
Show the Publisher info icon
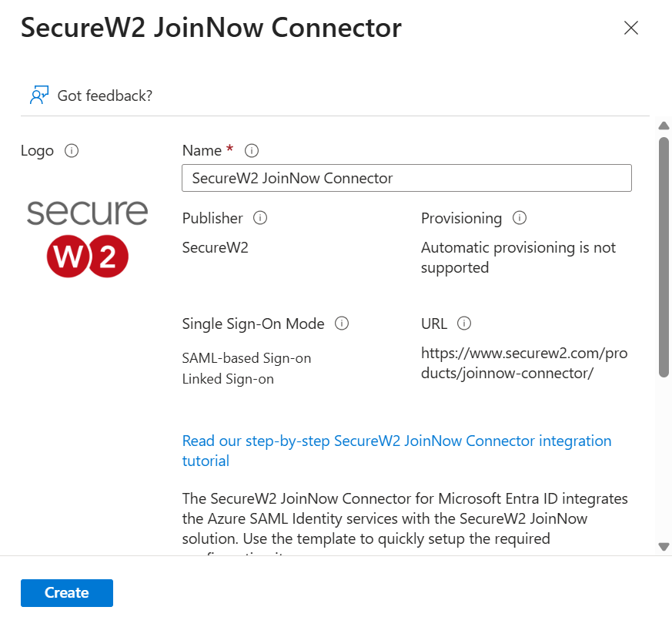tap(260, 218)
